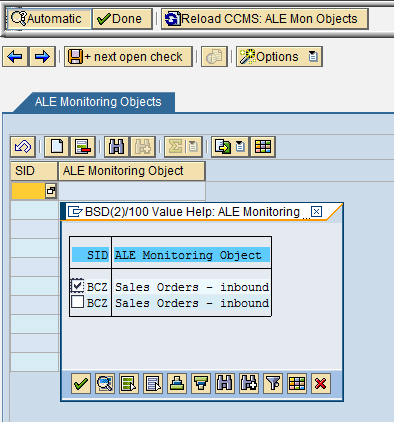This screenshot has height=422, width=394.
Task: Click the undo arrow icon above SID column
Action: tap(23, 147)
